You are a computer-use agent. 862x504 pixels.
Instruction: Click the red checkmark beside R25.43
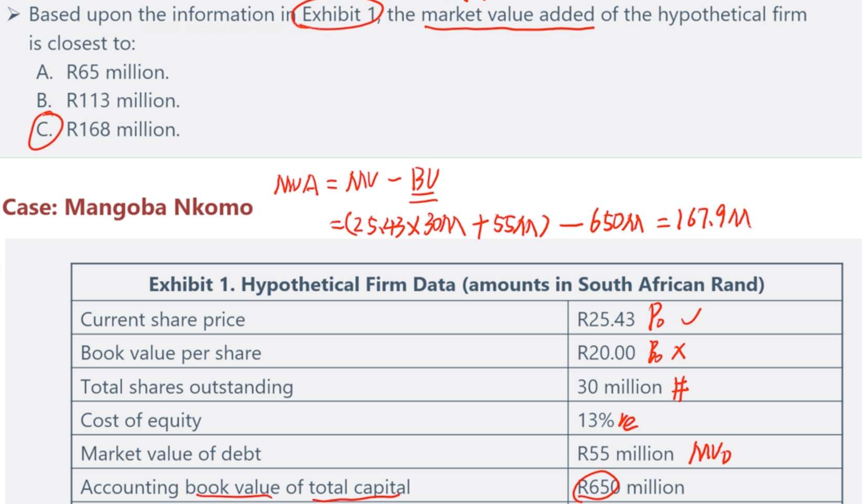pos(690,316)
